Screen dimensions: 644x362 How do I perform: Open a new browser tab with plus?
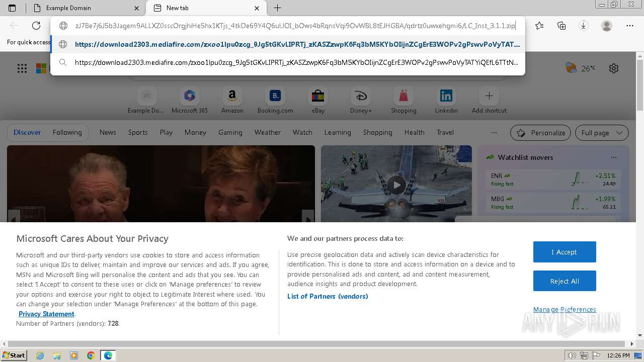pos(277,8)
